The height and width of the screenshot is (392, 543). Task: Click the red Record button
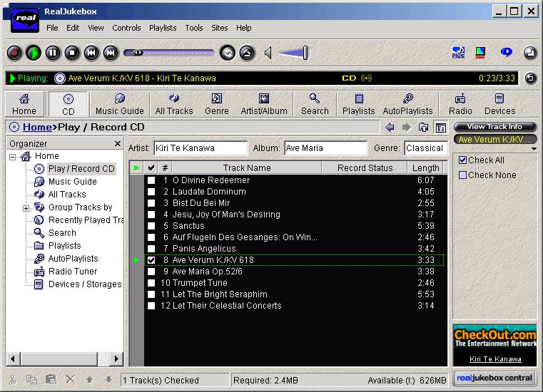tap(14, 53)
